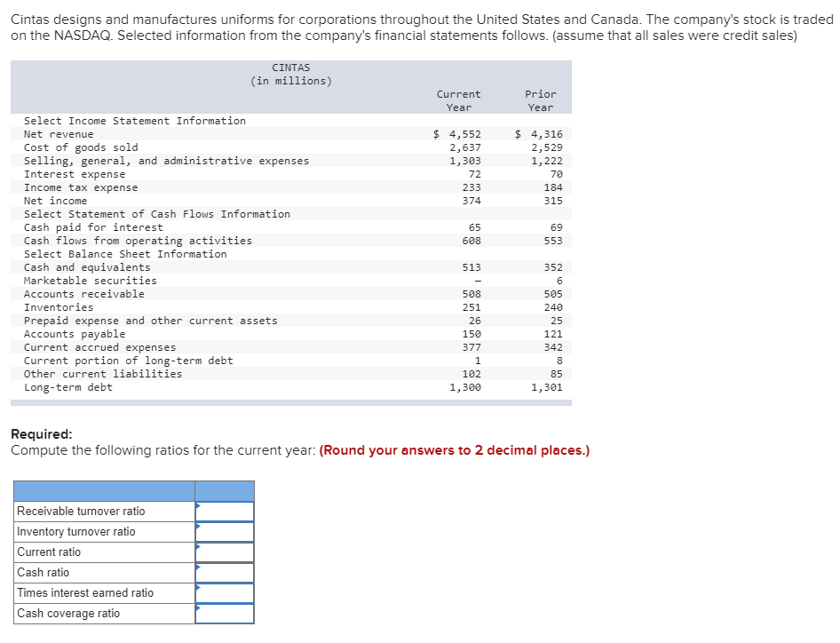
Task: Click accounts receivable prior value 505
Action: pos(553,294)
